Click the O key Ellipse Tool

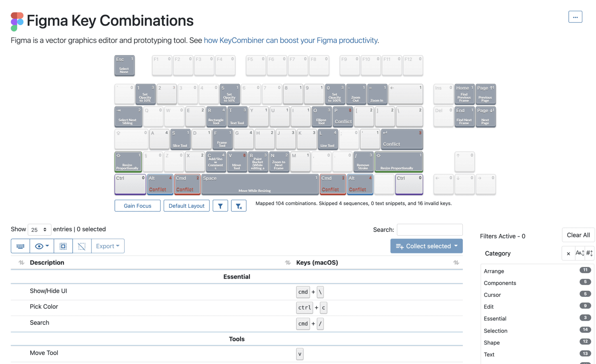321,117
